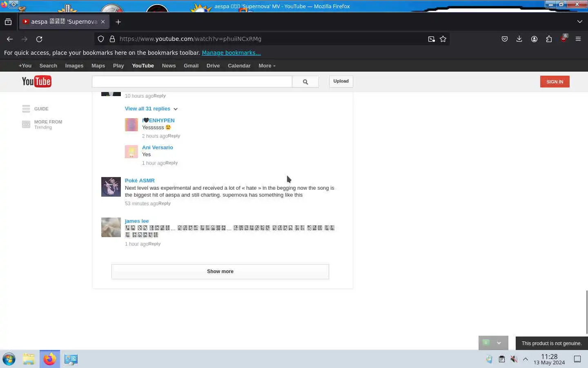Show hidden system tray icons
588x368 pixels.
tap(526, 359)
